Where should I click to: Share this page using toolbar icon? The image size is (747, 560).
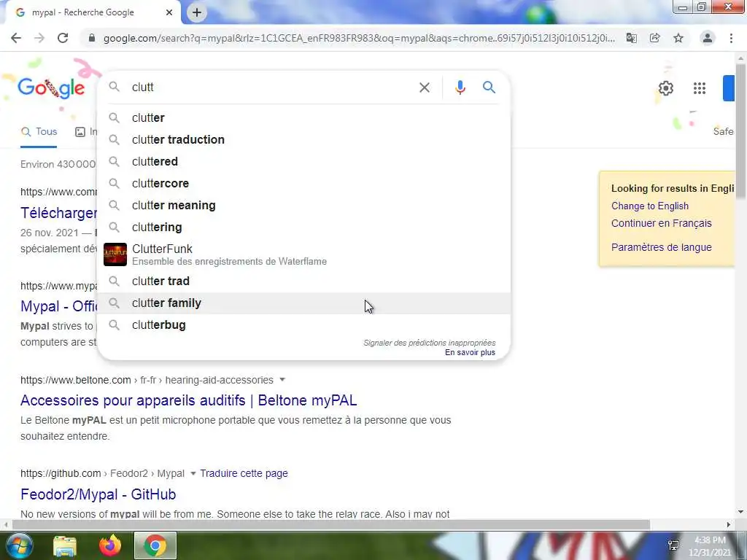(x=654, y=38)
